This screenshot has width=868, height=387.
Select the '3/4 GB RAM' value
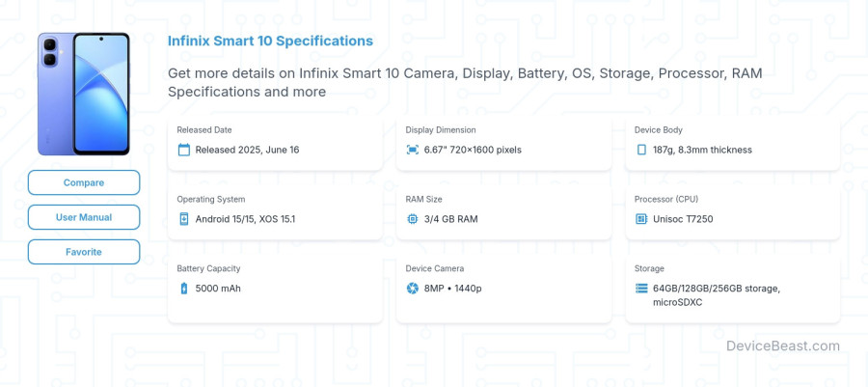[451, 219]
